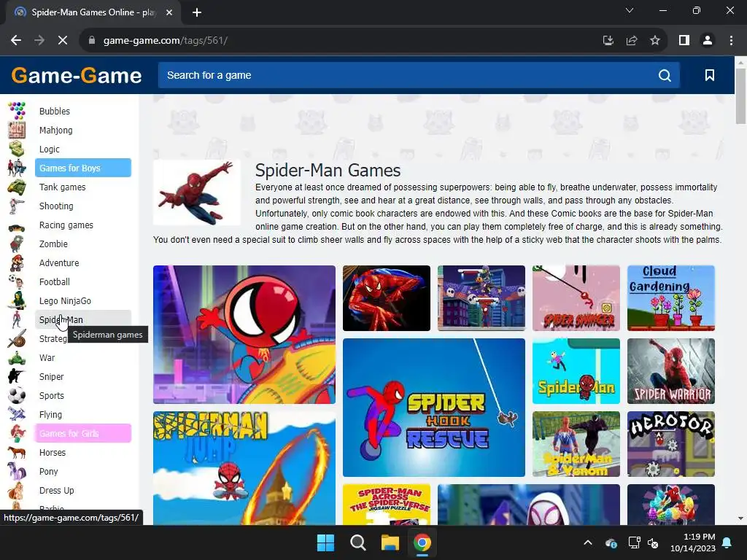Open File Explorer from taskbar

coord(390,542)
